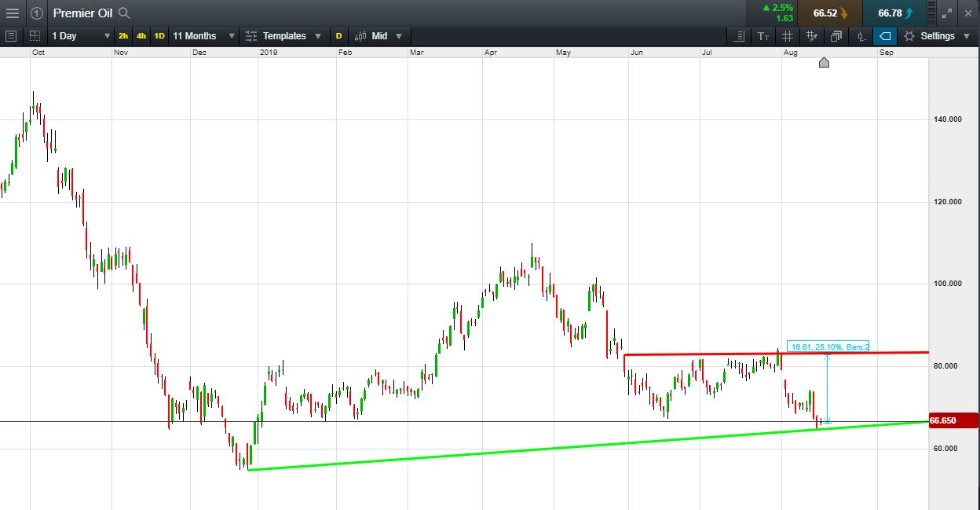Click the overlapping windows clone chart icon
Image resolution: width=980 pixels, height=510 pixels.
point(836,36)
